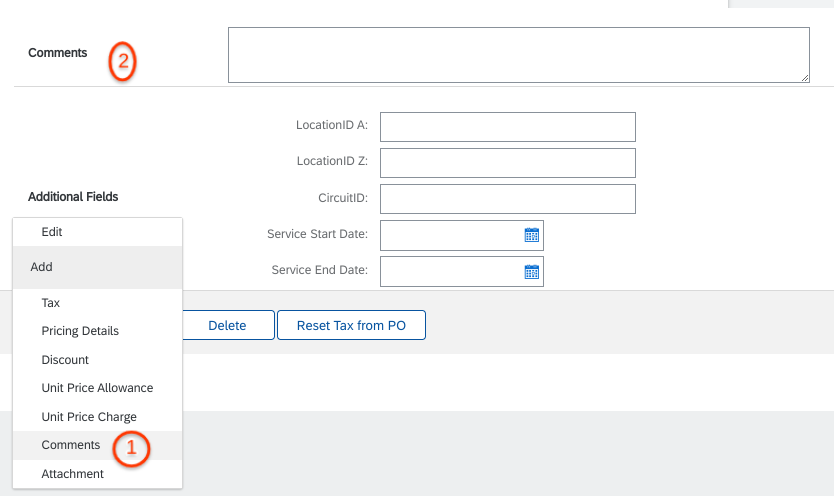Viewport: 834px width, 496px height.
Task: Click the Service Start Date: label
Action: [317, 234]
